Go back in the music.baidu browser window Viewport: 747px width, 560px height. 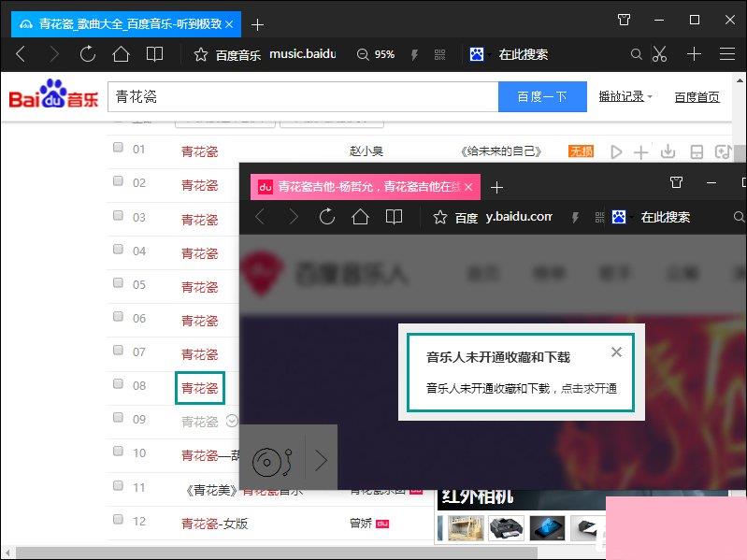point(20,54)
